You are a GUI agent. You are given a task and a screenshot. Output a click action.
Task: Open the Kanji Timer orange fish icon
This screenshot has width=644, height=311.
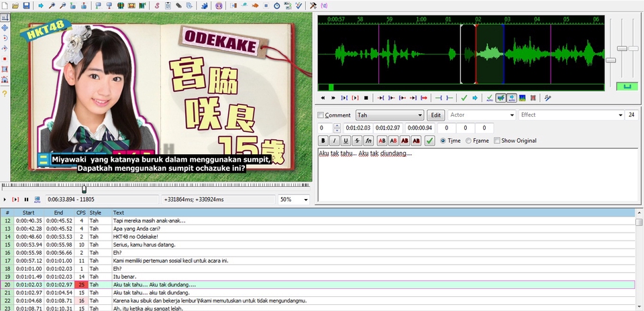[x=255, y=6]
